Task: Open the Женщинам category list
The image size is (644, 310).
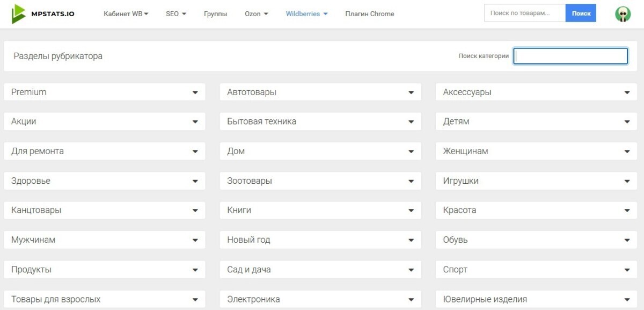Action: (537, 152)
